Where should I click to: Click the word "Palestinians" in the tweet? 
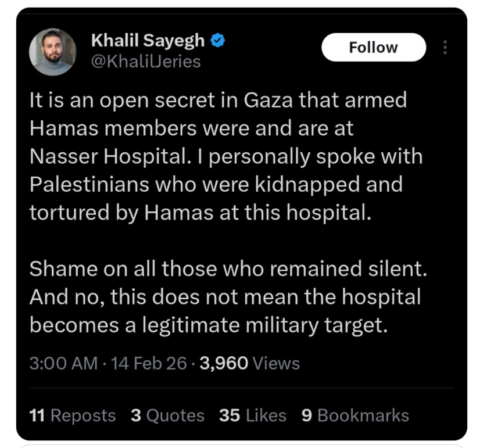[85, 185]
